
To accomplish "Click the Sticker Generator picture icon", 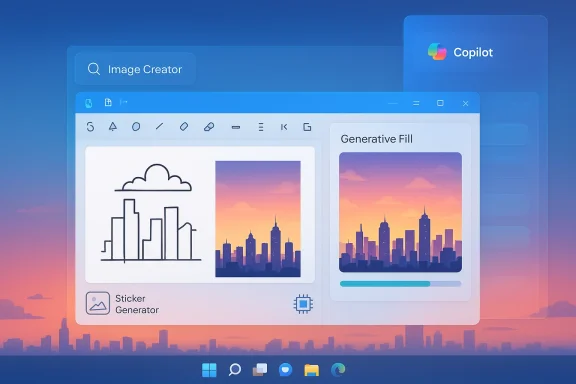I will (x=98, y=303).
